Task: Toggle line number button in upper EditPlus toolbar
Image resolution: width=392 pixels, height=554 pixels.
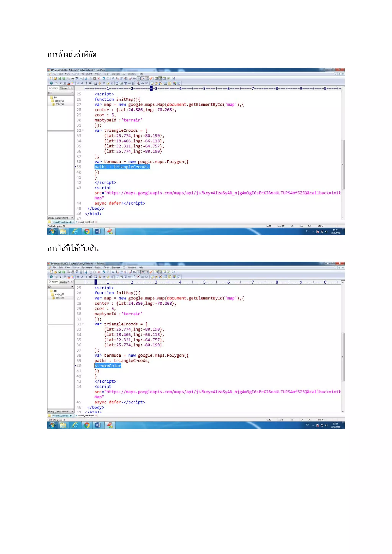Action: point(147,78)
